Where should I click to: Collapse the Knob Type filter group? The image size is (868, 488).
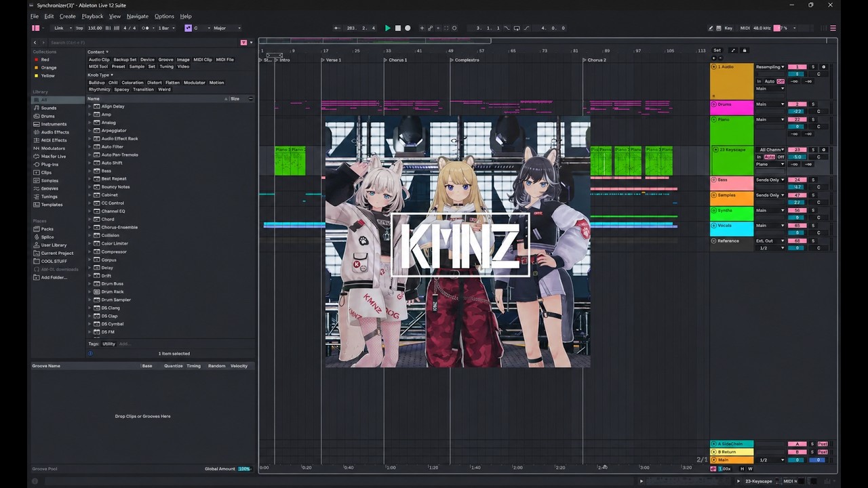[x=100, y=75]
